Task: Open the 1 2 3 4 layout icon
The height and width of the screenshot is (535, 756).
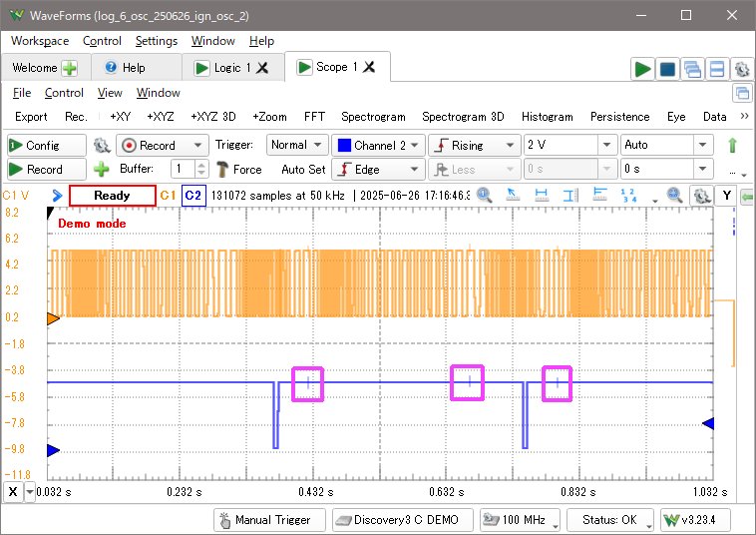Action: [628, 195]
